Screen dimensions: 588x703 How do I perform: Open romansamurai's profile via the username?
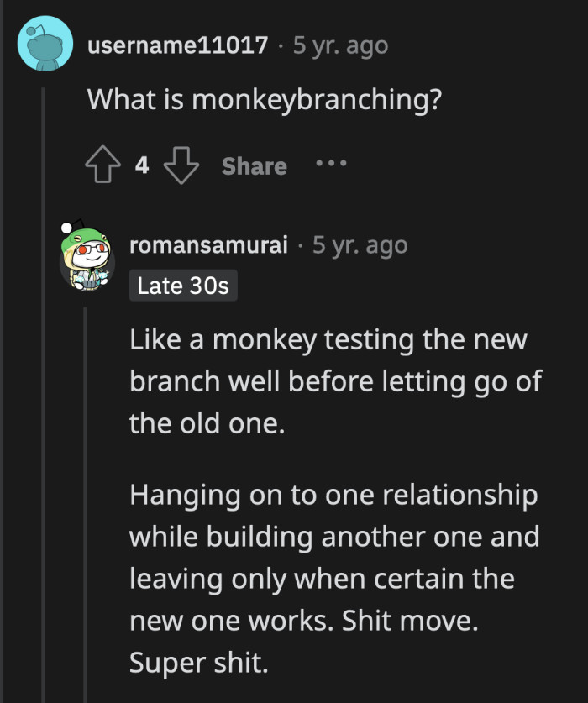tap(208, 245)
